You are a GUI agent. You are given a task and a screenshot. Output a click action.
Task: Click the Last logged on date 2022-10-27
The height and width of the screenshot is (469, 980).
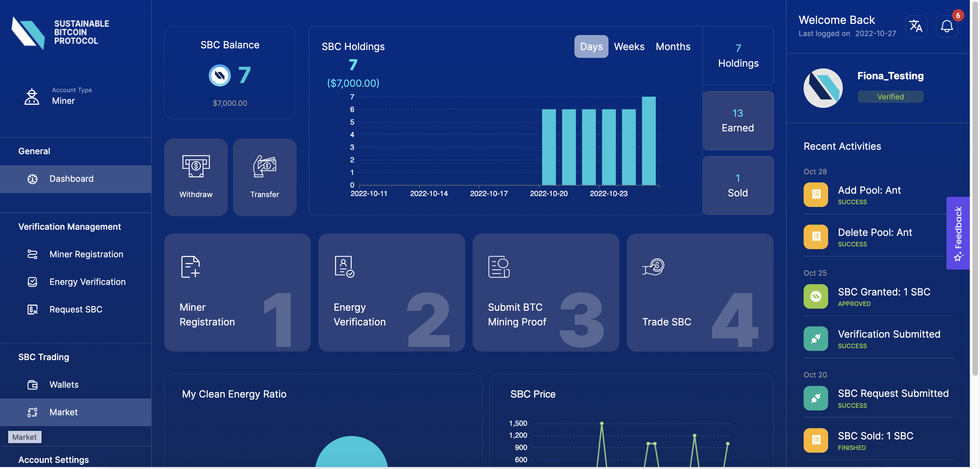coord(875,33)
